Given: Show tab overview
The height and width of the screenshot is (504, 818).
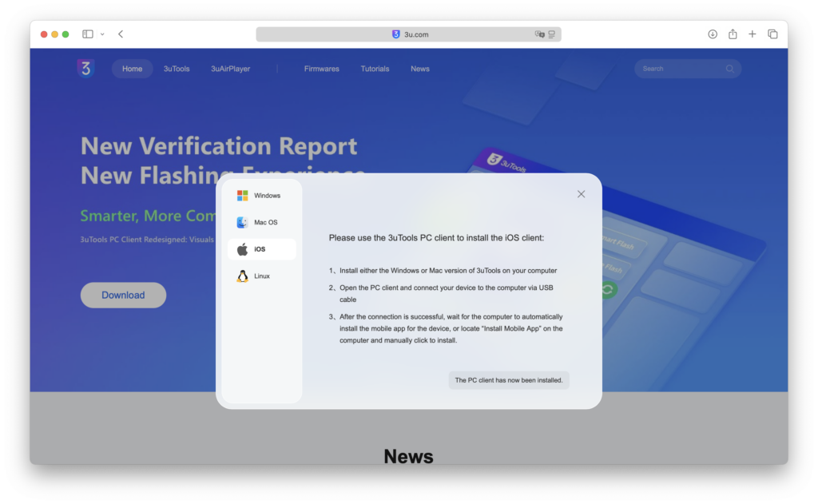Looking at the screenshot, I should point(772,34).
